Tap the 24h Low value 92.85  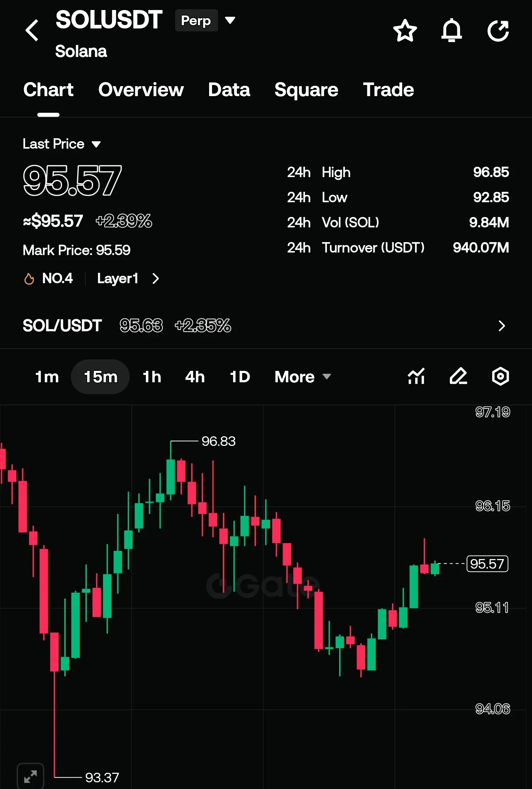coord(491,197)
